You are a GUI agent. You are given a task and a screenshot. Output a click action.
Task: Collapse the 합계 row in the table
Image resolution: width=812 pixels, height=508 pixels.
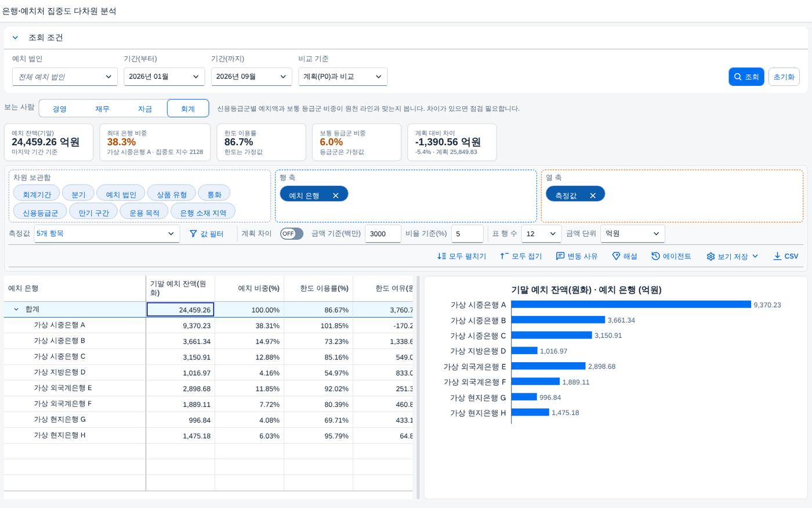[x=16, y=309]
